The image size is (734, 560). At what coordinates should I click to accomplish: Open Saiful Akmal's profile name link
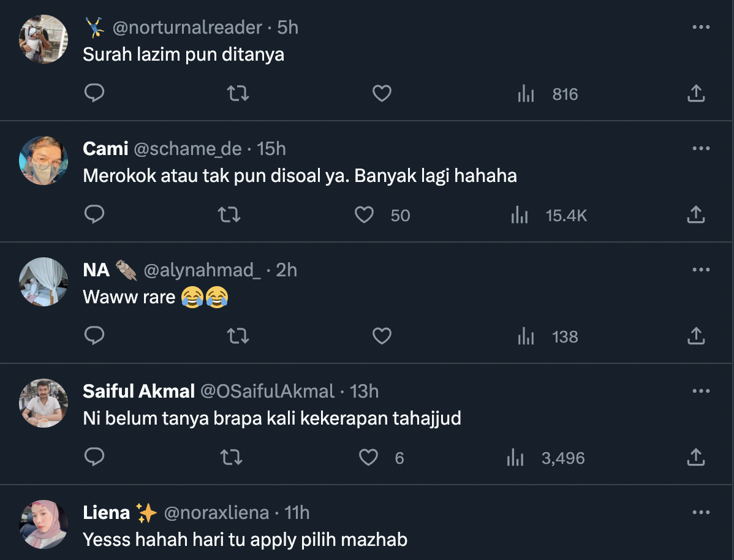[138, 391]
